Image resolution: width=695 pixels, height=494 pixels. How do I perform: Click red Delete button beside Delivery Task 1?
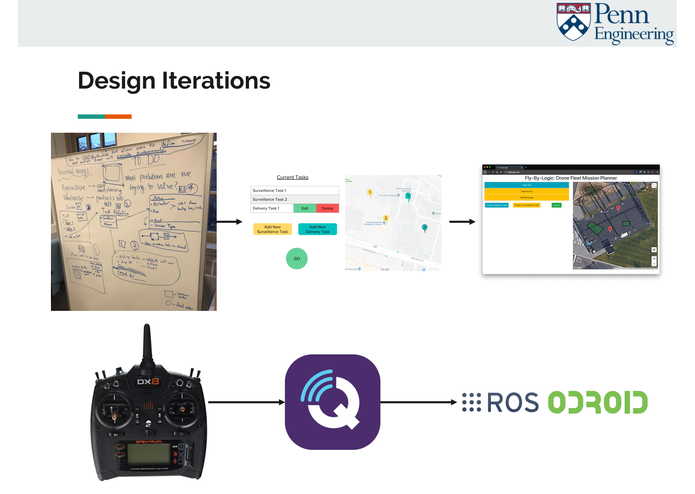[328, 208]
